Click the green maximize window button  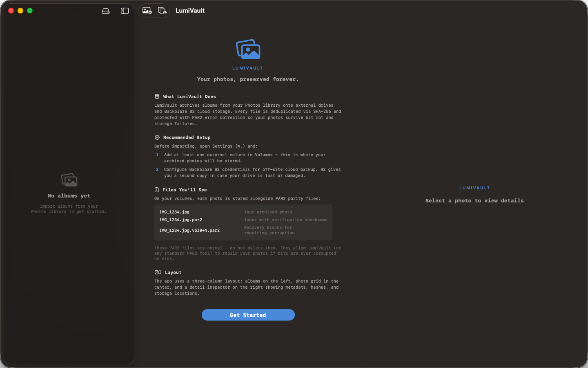pos(30,11)
